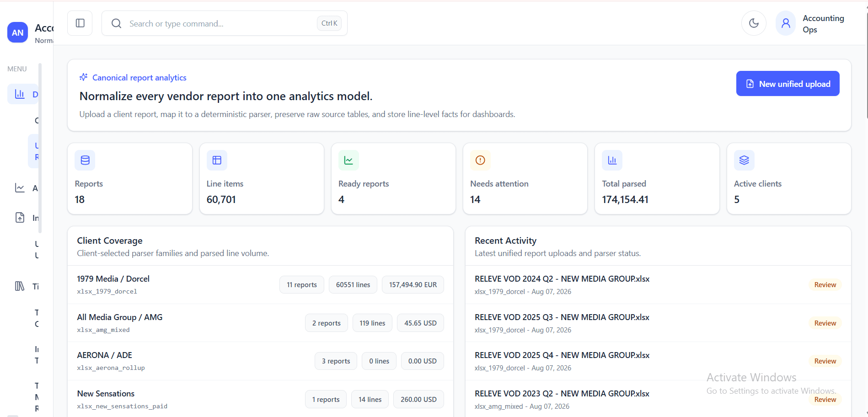Open the All Media Group / AMG row
Viewport: 868px width, 417px height.
(260, 323)
